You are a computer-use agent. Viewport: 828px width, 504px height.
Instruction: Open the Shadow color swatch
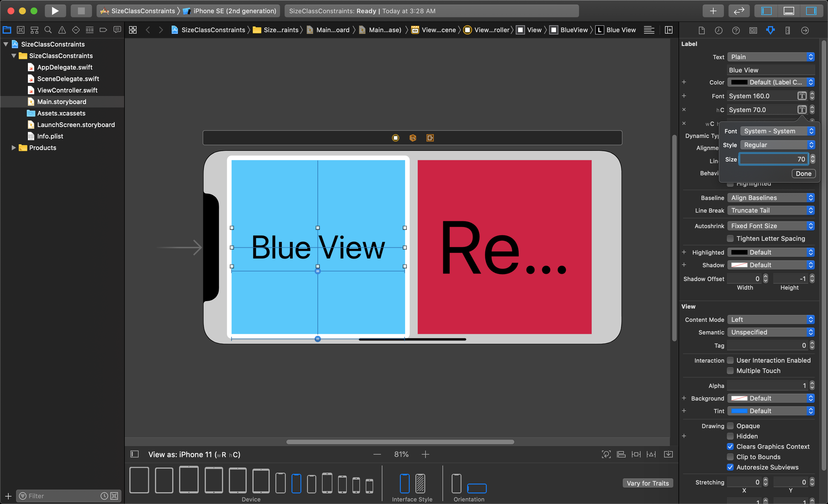(739, 265)
